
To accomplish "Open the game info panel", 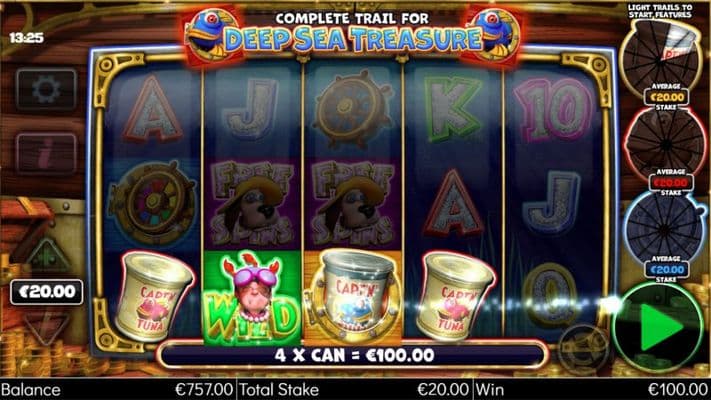I will point(46,153).
